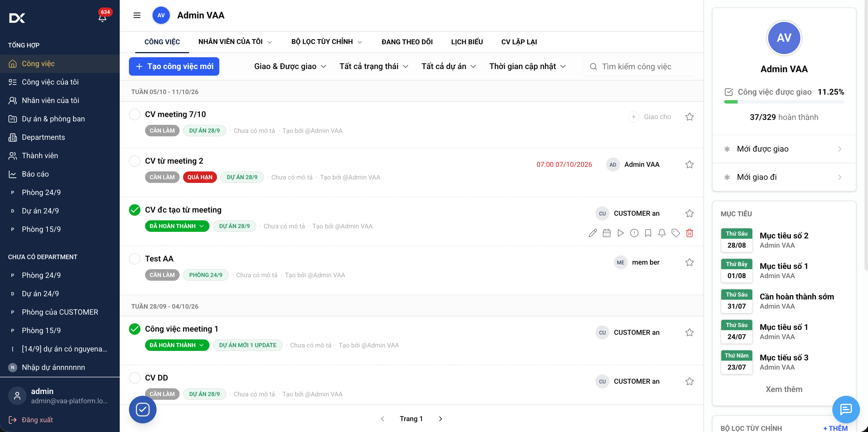Viewport: 868px width, 432px height.
Task: Mark CV meeting 7/10 as complete
Action: coord(134,114)
